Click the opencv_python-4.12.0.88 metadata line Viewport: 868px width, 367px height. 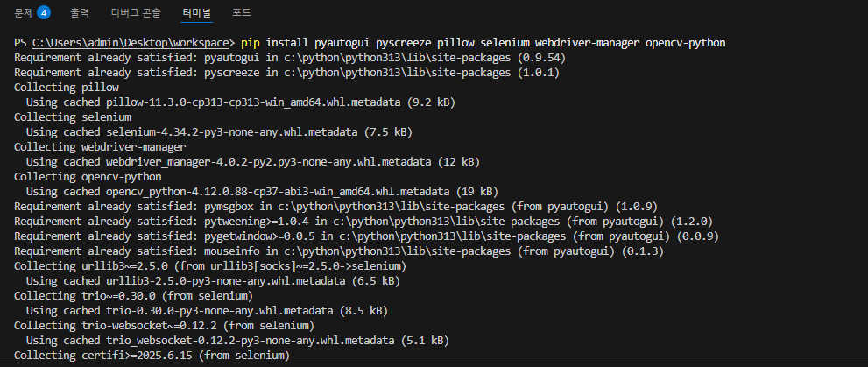click(263, 192)
